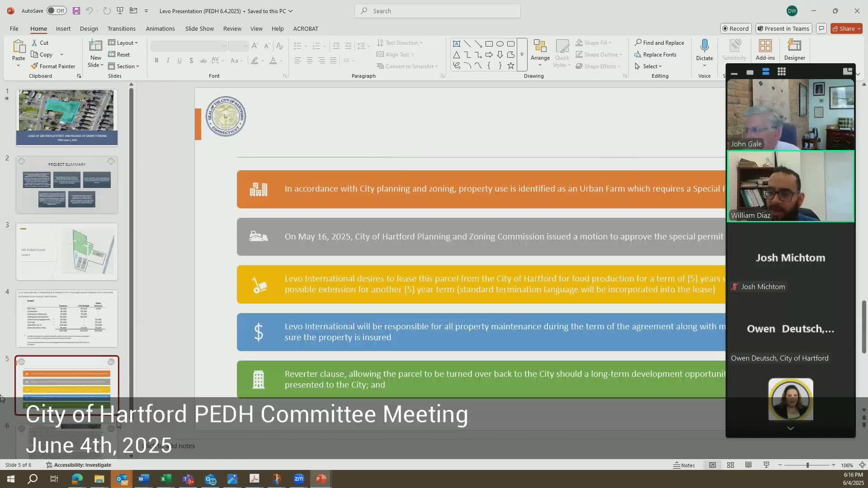Toggle Normal view button
Viewport: 868px width, 488px height.
pos(712,465)
